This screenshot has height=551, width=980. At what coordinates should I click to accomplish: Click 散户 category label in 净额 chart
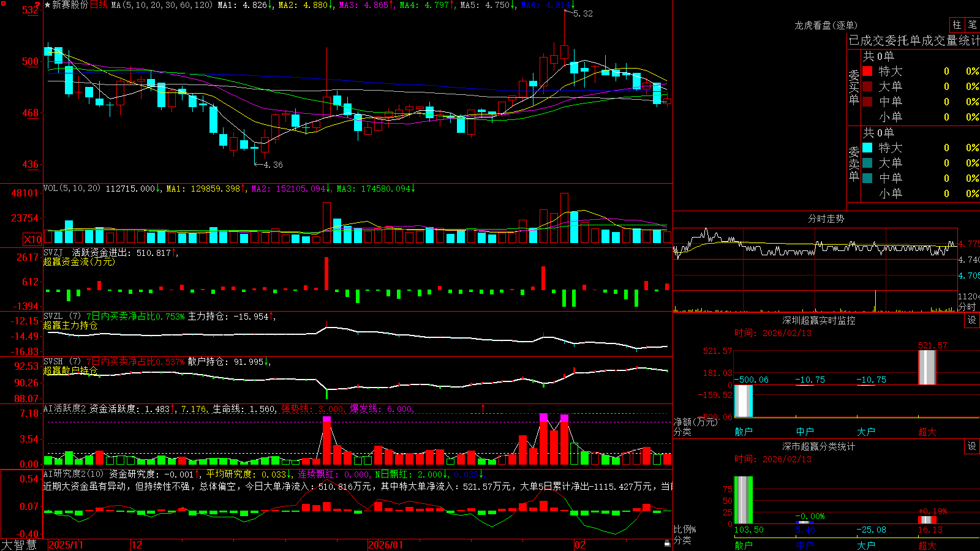pyautogui.click(x=744, y=432)
